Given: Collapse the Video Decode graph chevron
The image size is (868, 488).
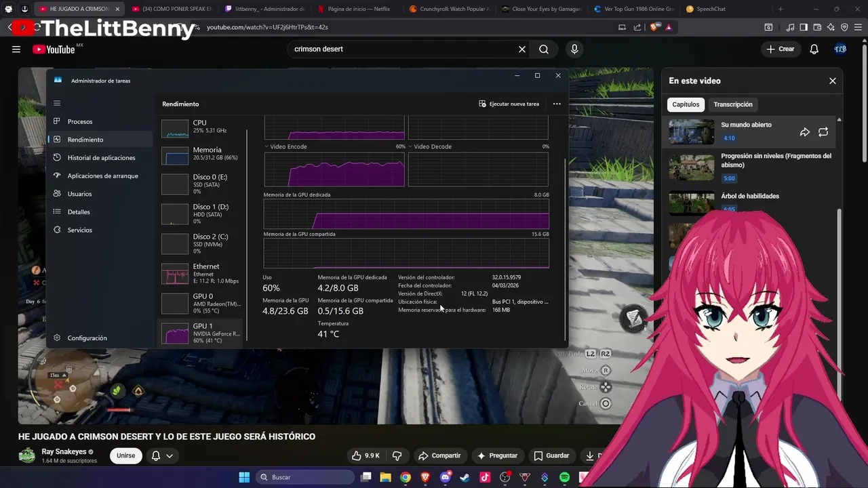Looking at the screenshot, I should coord(410,146).
